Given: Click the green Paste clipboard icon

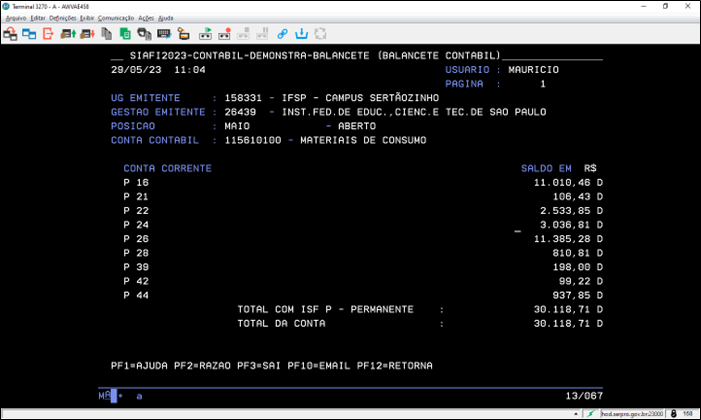Looking at the screenshot, I should pyautogui.click(x=125, y=34).
